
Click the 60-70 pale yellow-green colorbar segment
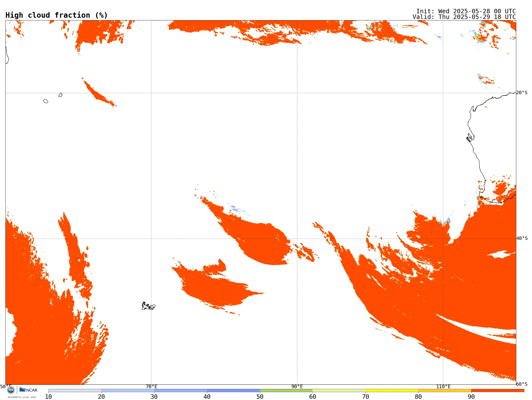click(339, 391)
